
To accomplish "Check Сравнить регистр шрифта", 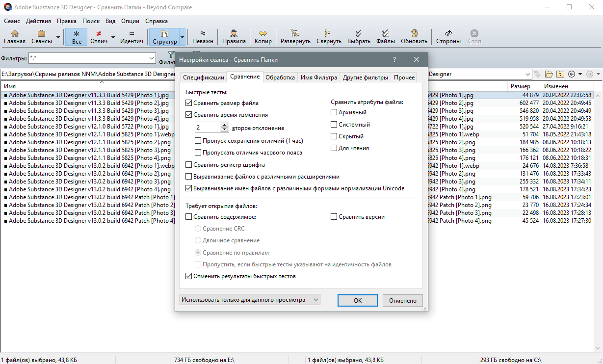I will (189, 165).
